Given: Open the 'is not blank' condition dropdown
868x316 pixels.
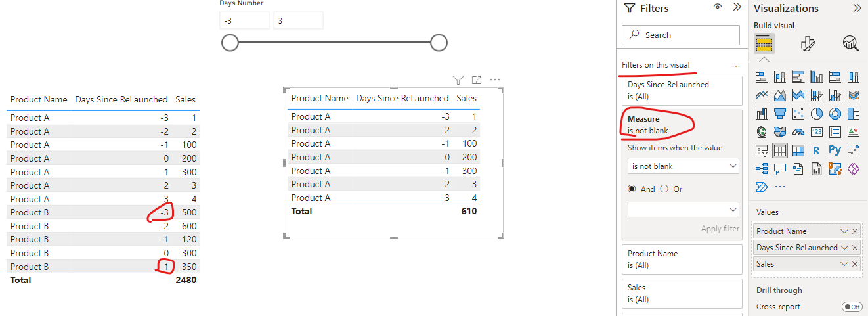Looking at the screenshot, I should pyautogui.click(x=683, y=166).
